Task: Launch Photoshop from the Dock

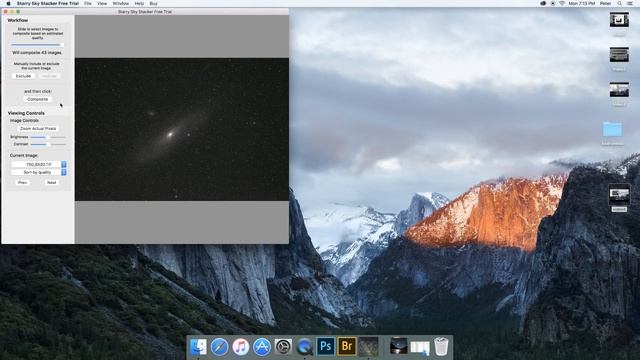Action: pyautogui.click(x=325, y=347)
